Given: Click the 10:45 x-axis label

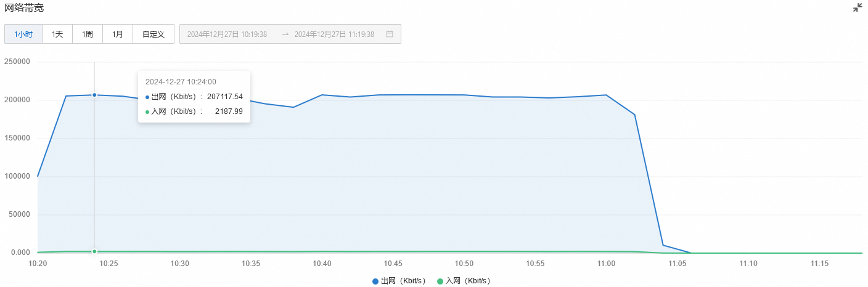Looking at the screenshot, I should [393, 264].
